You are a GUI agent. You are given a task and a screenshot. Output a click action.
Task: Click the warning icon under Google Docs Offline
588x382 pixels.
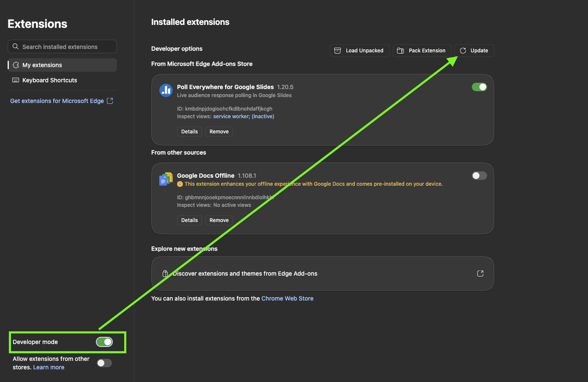click(x=180, y=184)
